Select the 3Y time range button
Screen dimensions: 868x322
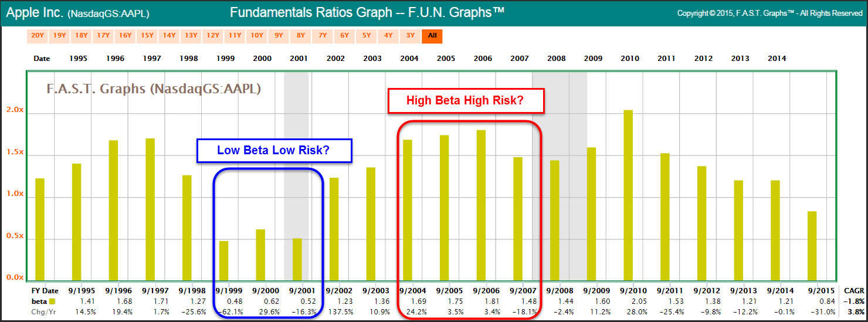pos(411,36)
